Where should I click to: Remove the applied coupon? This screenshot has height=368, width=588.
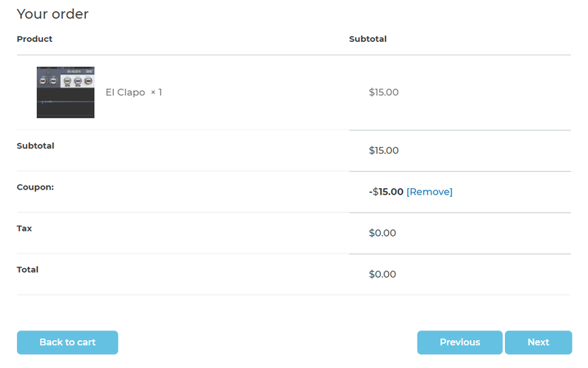[x=429, y=192]
